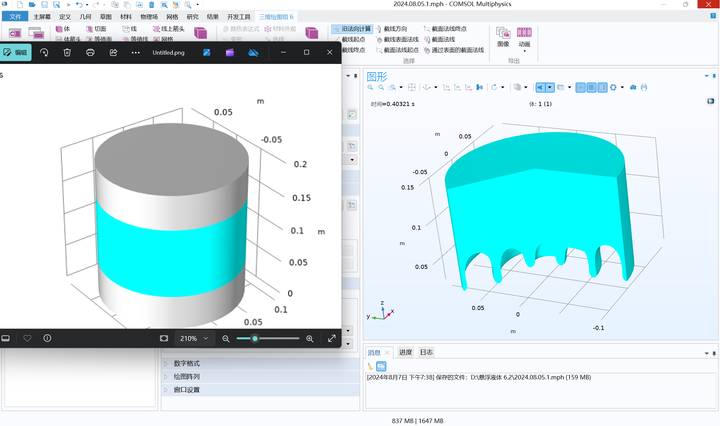This screenshot has width=720, height=426.
Task: Click the share icon in photo viewer
Action: [x=113, y=52]
